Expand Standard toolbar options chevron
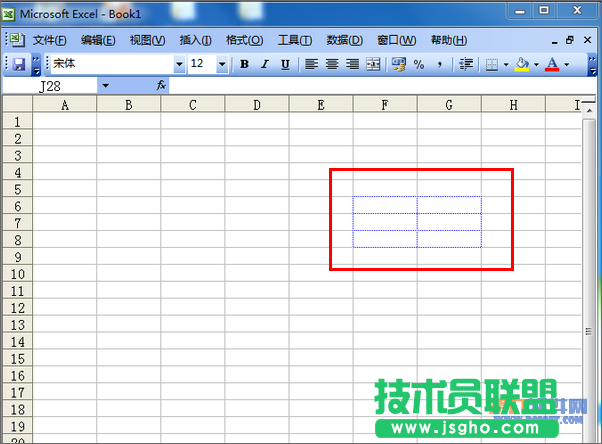 pyautogui.click(x=36, y=65)
